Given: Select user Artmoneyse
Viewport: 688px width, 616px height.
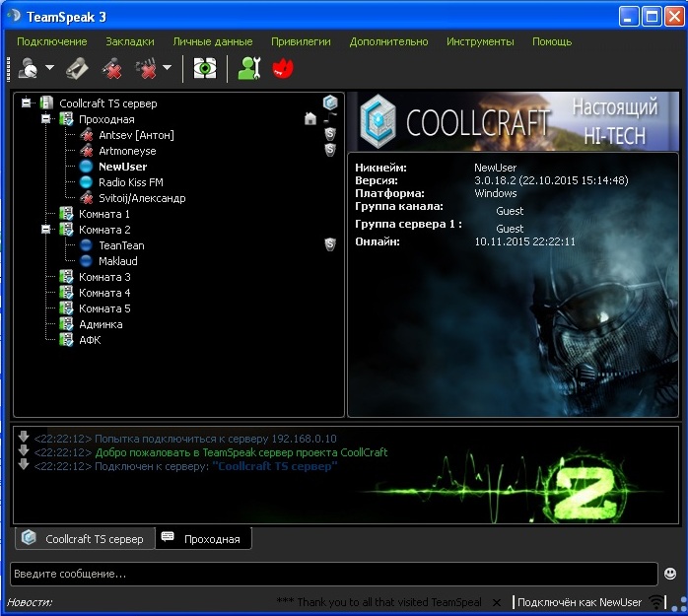Looking at the screenshot, I should [x=127, y=151].
